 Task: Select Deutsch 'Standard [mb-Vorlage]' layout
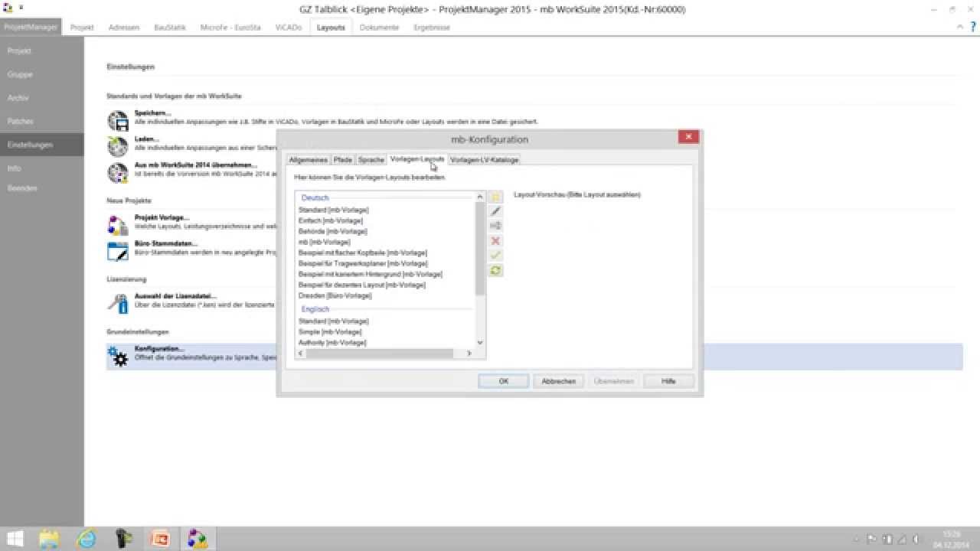(334, 210)
